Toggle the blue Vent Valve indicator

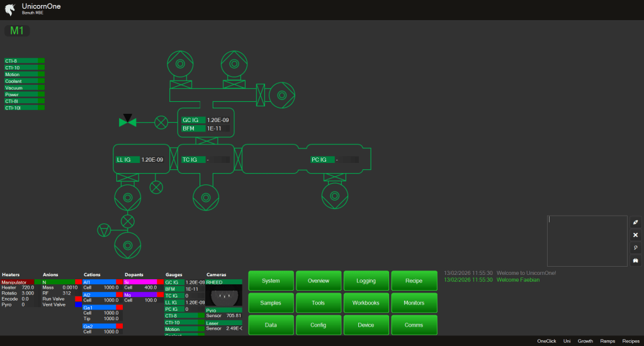tap(78, 304)
